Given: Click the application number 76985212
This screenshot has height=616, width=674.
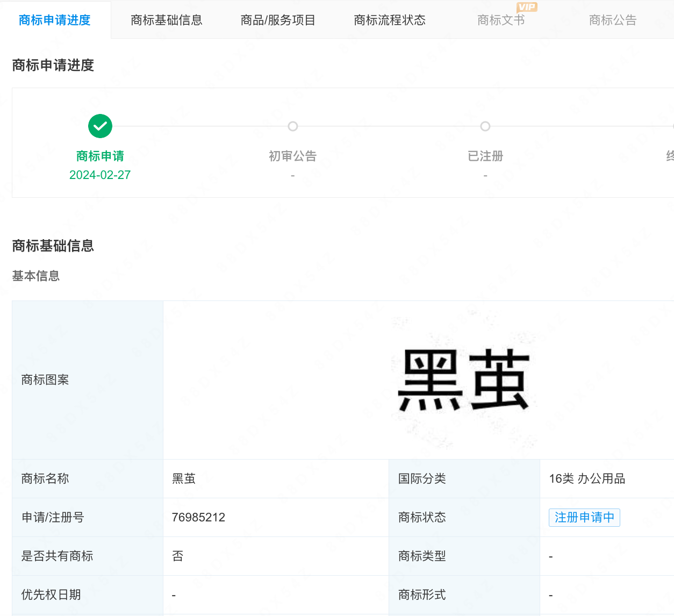Looking at the screenshot, I should 198,517.
